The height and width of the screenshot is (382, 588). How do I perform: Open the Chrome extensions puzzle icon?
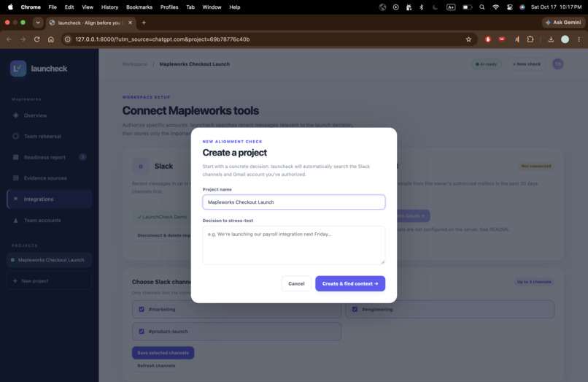tap(530, 39)
